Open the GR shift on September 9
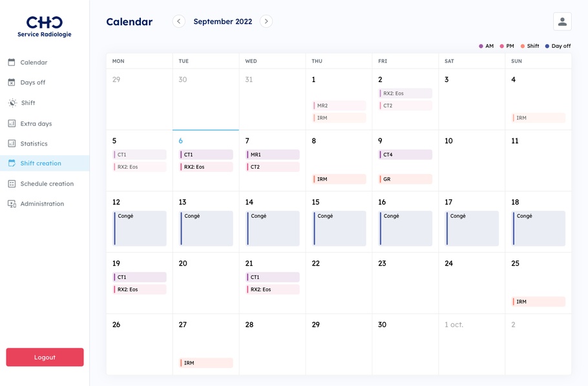Screen dimensions: 588x386 click(x=405, y=179)
